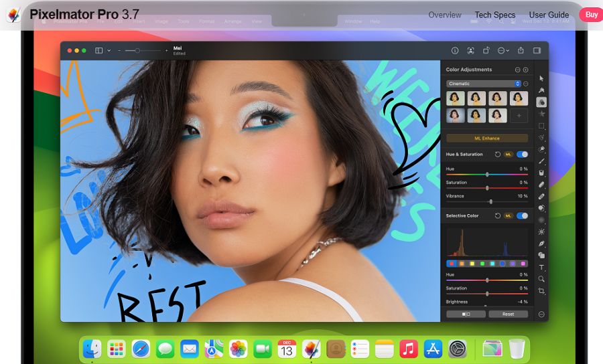Select the Repair bandage tool
Image resolution: width=603 pixels, height=364 pixels.
(541, 197)
